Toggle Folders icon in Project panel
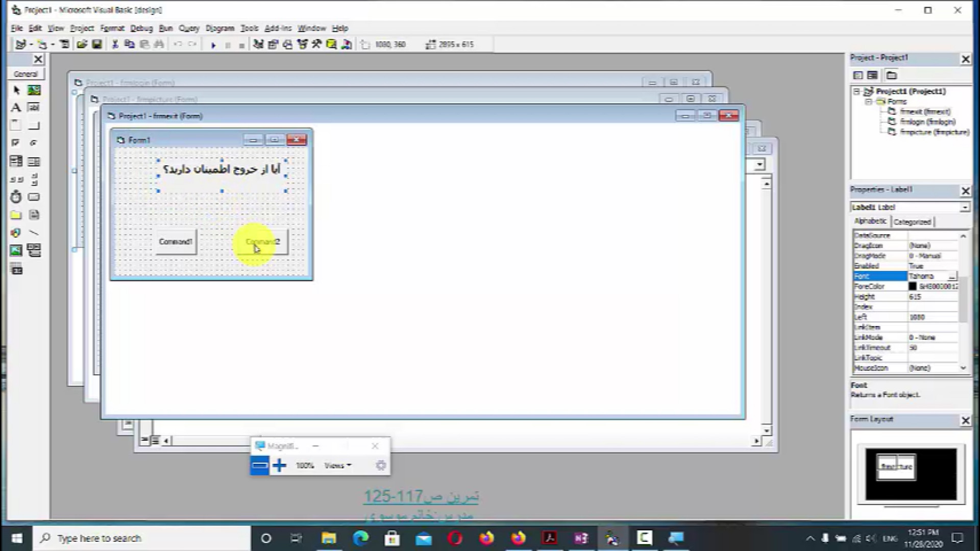The height and width of the screenshot is (551, 980). (891, 76)
